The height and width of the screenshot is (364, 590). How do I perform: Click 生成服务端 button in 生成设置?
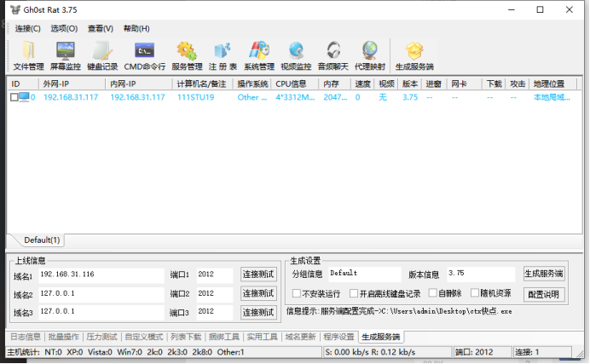click(x=544, y=274)
